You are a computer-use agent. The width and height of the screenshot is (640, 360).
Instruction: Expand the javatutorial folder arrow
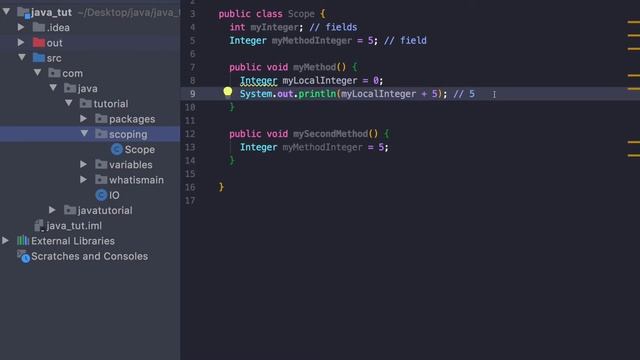tap(52, 210)
